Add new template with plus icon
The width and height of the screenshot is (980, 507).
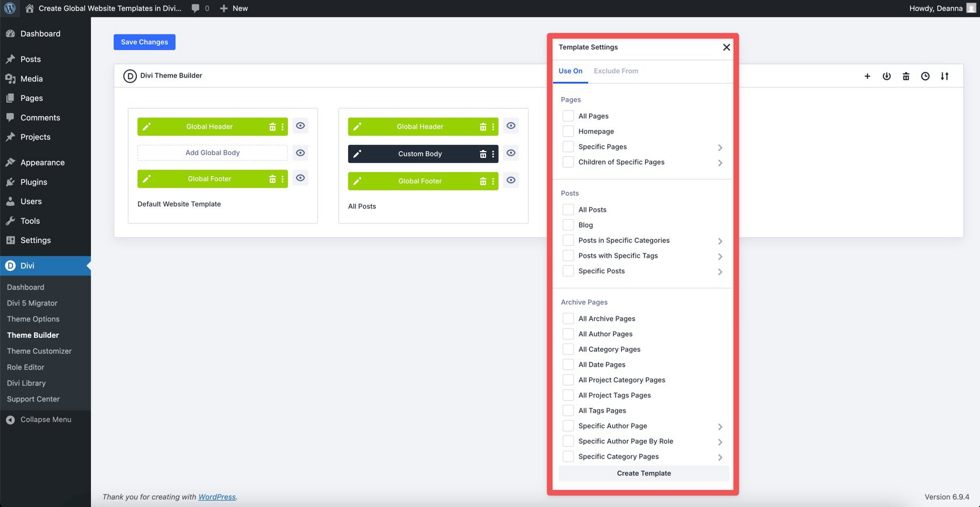tap(868, 76)
